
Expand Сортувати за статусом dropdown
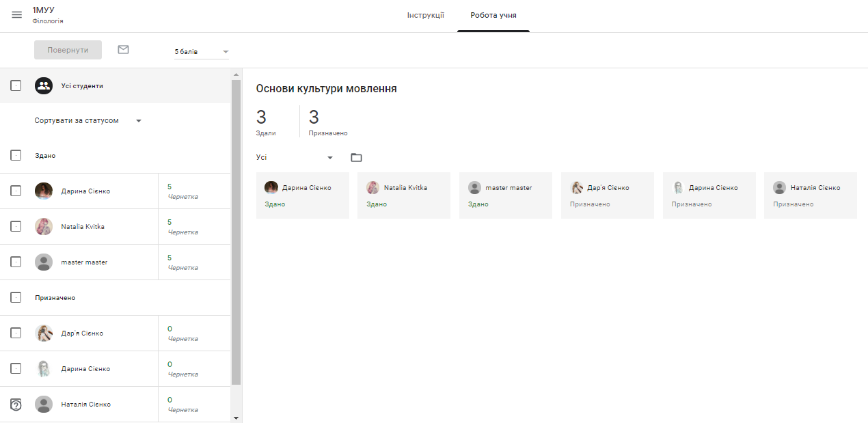point(88,120)
